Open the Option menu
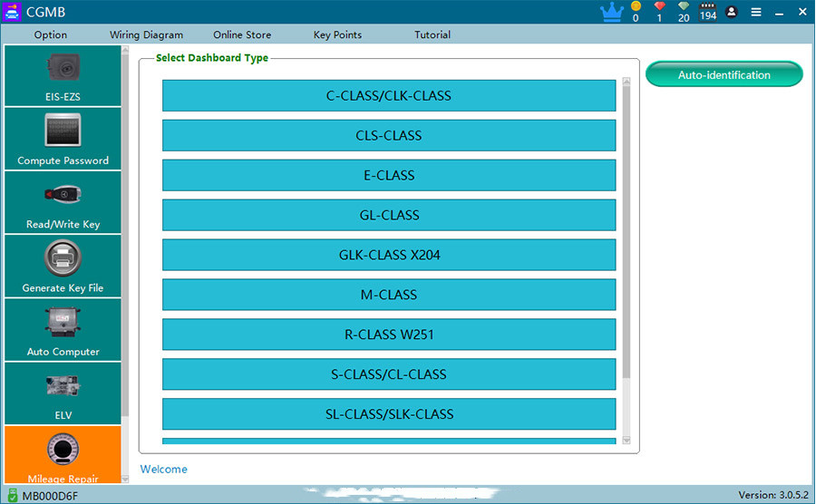Viewport: 816px width, 504px height. point(51,34)
